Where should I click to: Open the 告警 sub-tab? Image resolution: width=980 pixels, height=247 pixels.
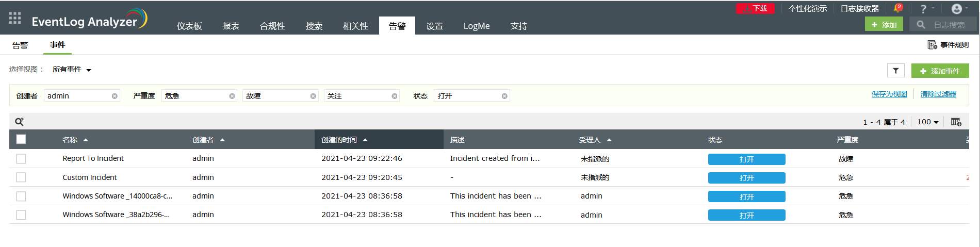coord(20,45)
